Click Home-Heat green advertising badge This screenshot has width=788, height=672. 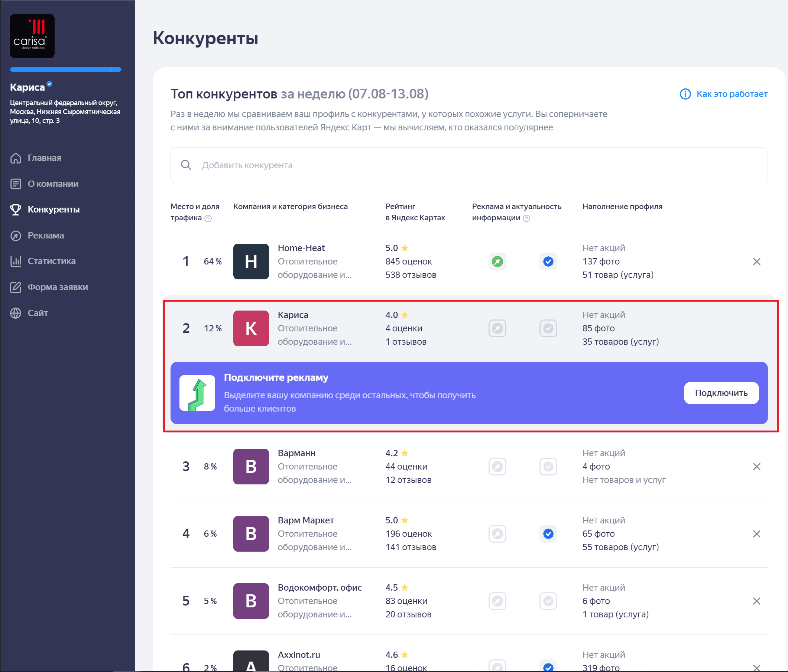tap(497, 262)
